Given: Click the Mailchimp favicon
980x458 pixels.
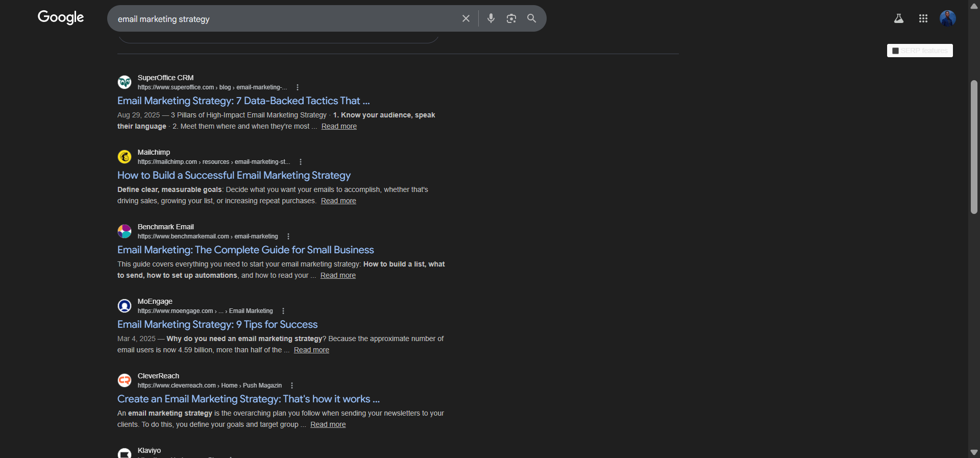Looking at the screenshot, I should [x=125, y=156].
